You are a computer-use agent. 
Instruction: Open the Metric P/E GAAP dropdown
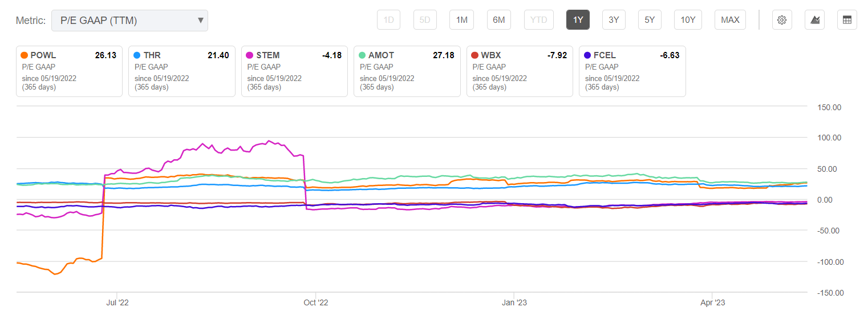coord(129,21)
